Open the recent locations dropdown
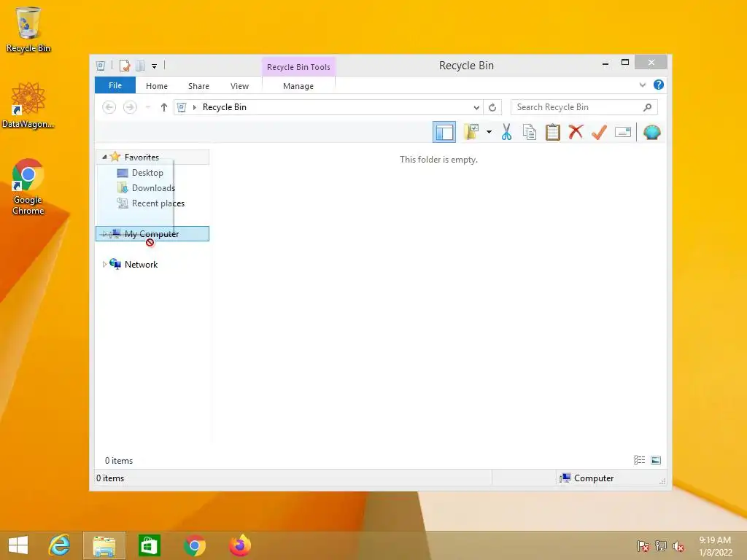 [x=148, y=107]
